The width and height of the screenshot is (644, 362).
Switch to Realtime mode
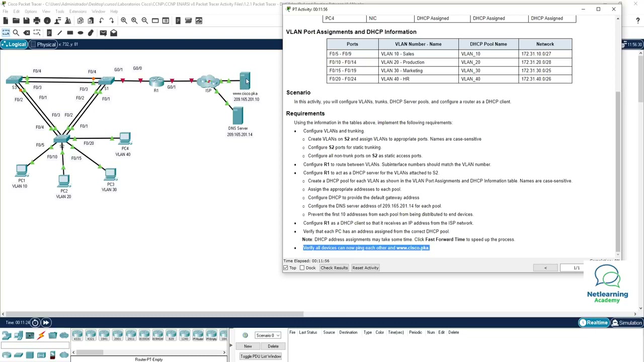[594, 323]
